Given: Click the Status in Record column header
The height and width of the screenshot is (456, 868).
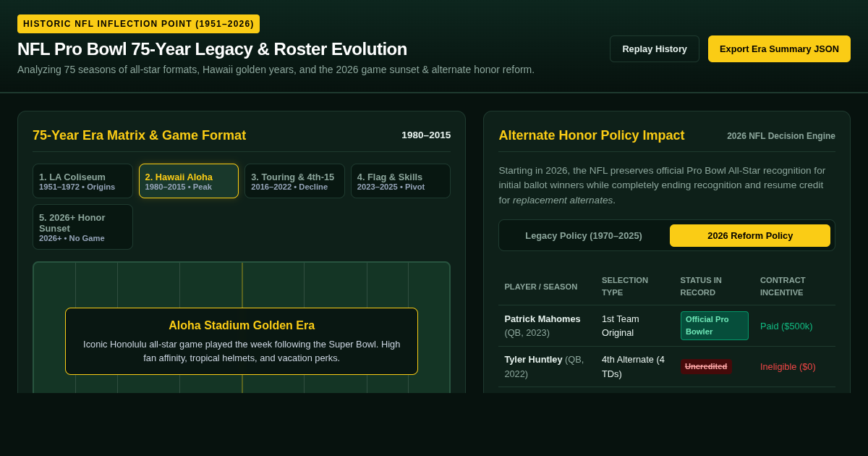Looking at the screenshot, I should 701,287.
